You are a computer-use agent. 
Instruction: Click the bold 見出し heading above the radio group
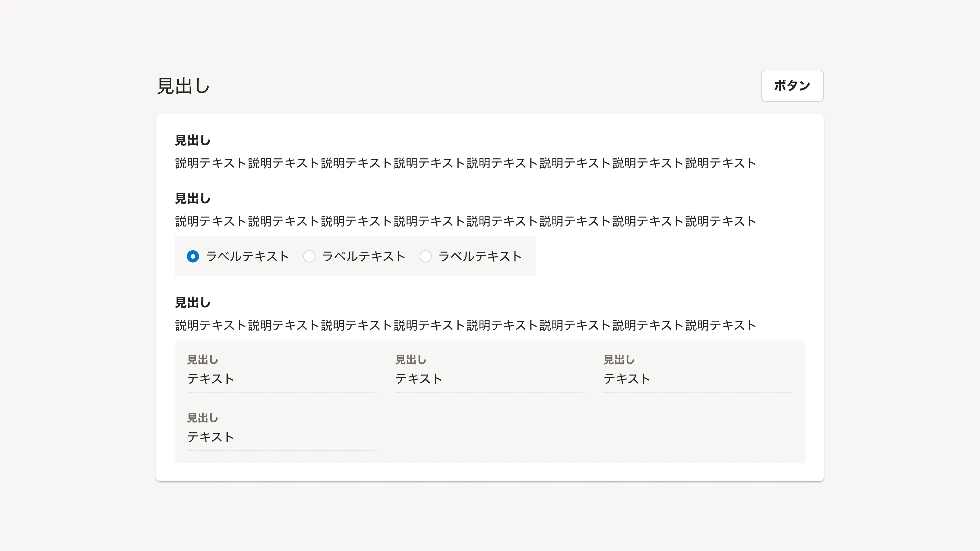[192, 198]
